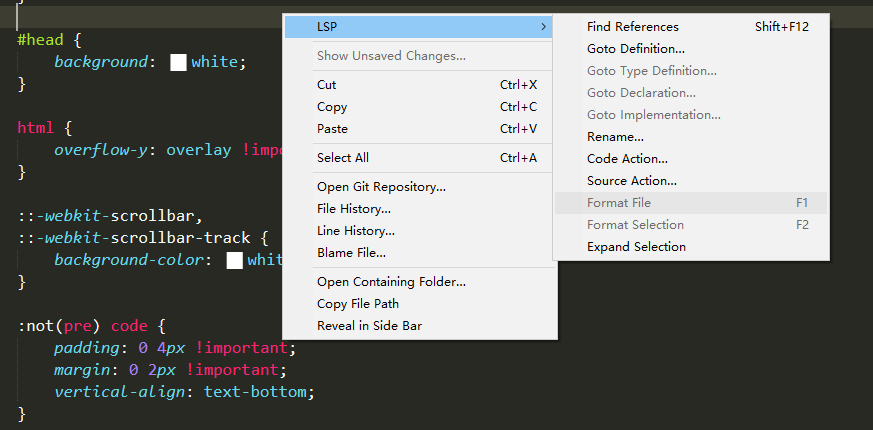Open Containing Folder... from the menu
This screenshot has width=873, height=430.
pyautogui.click(x=391, y=282)
